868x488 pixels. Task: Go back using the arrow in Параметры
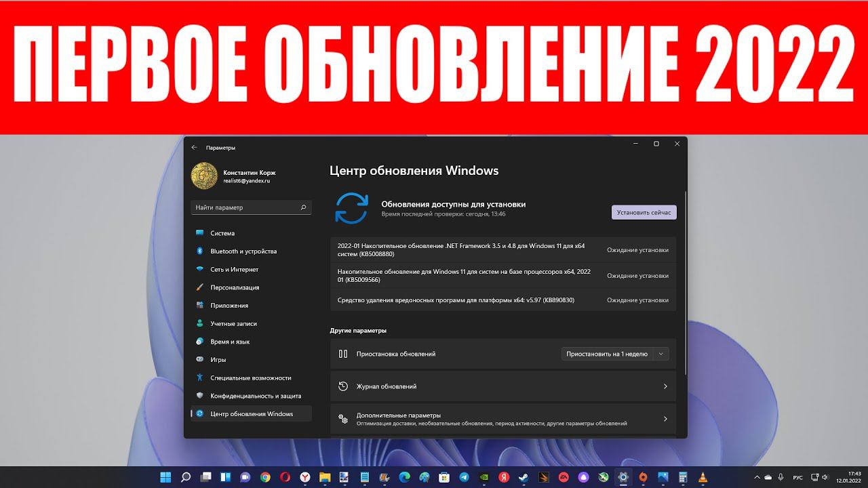[194, 147]
